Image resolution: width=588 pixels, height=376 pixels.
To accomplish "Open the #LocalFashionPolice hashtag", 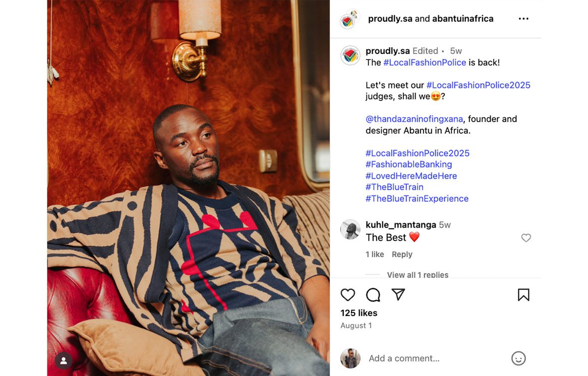I will [425, 62].
